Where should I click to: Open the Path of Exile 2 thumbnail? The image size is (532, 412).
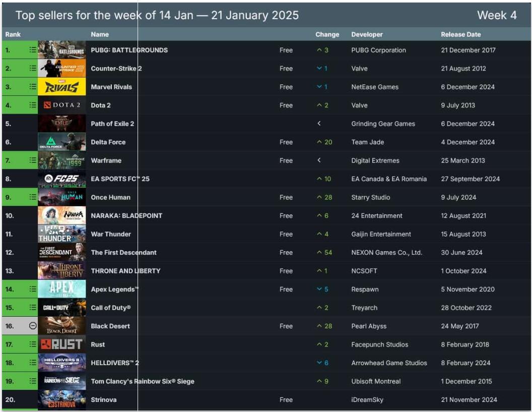click(62, 123)
